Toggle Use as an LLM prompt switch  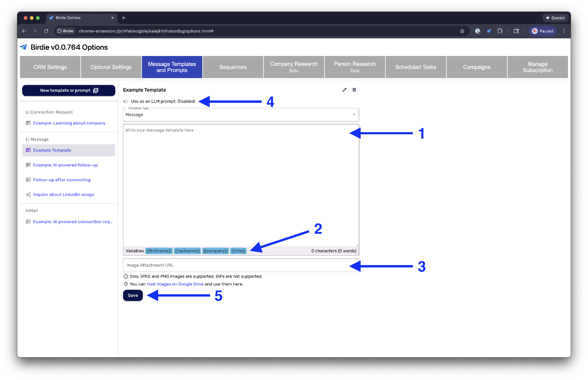click(x=126, y=101)
